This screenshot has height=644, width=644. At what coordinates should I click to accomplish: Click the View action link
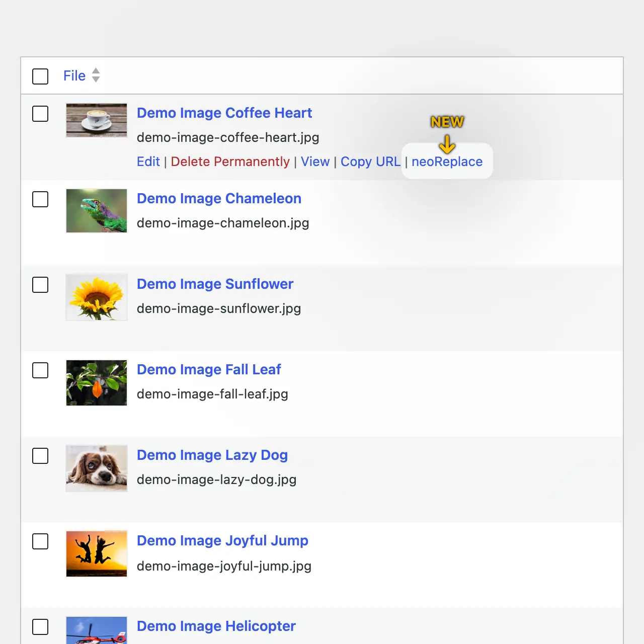(315, 162)
